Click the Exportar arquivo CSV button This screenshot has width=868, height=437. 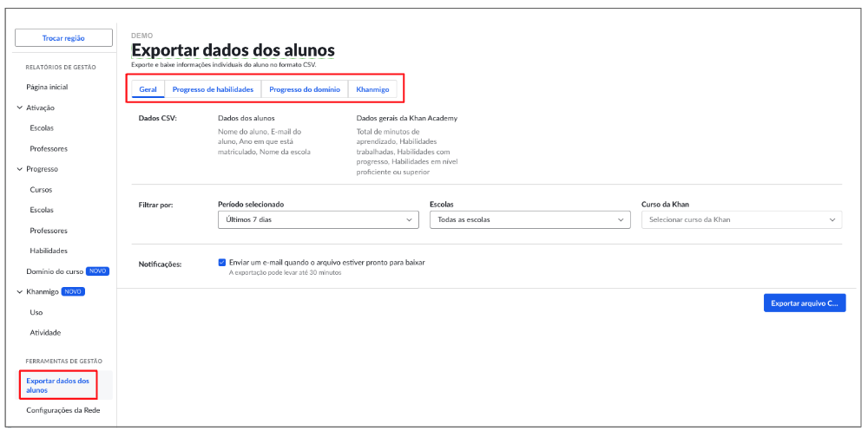click(x=805, y=303)
